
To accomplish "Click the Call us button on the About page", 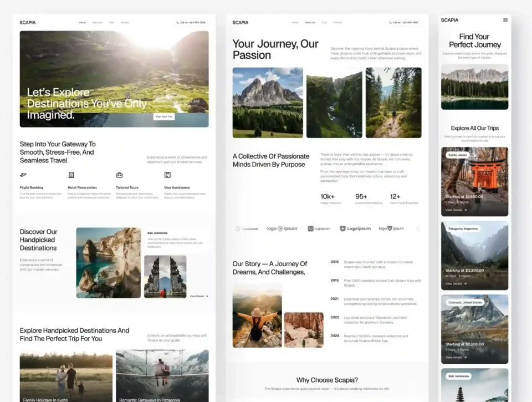I will click(404, 23).
